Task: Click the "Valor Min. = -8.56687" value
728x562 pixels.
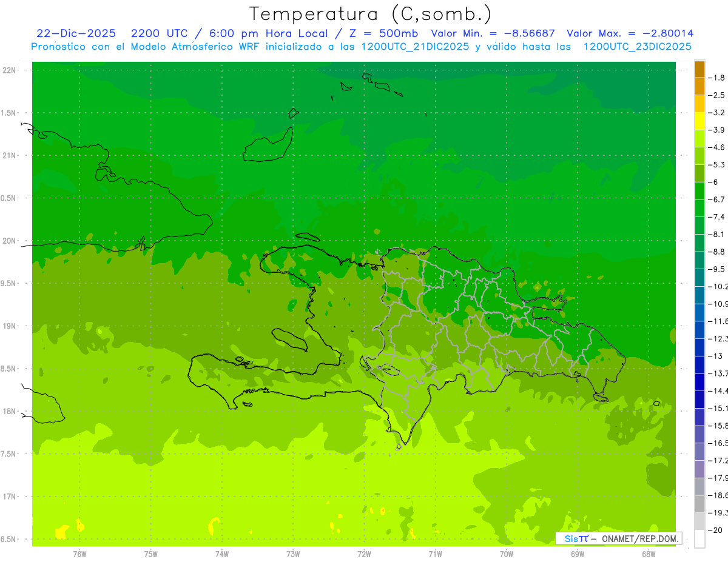Action: 493,33
